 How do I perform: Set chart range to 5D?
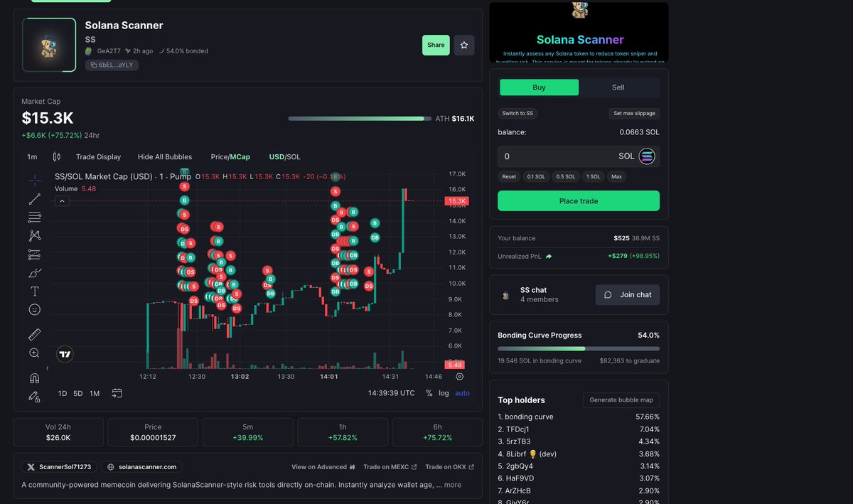click(x=78, y=393)
